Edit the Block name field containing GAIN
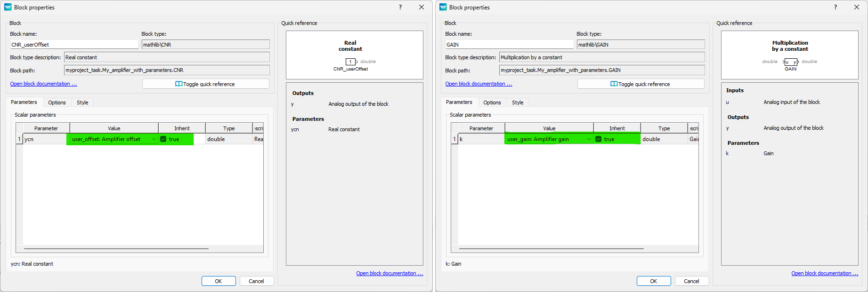This screenshot has width=868, height=292. [x=509, y=45]
